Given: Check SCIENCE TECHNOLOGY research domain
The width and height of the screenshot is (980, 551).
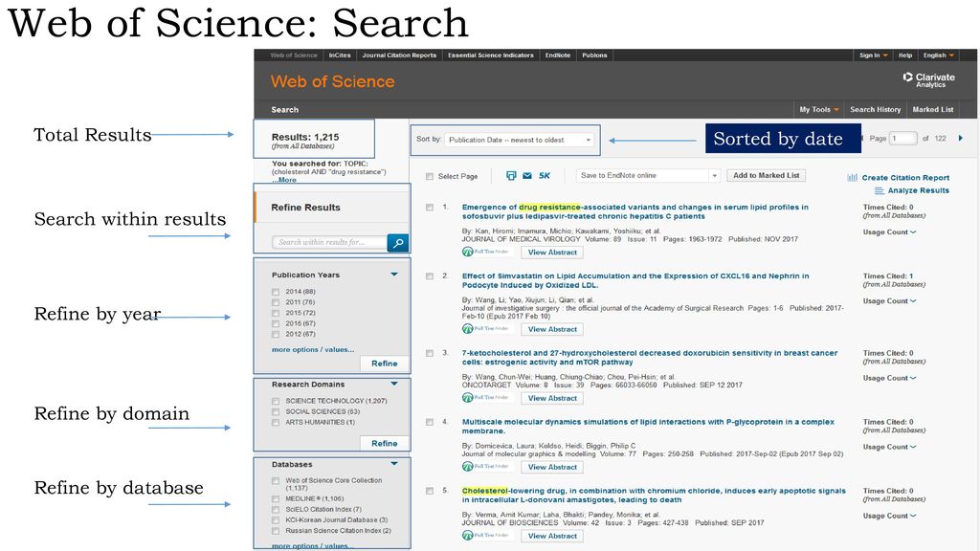Looking at the screenshot, I should coord(276,401).
